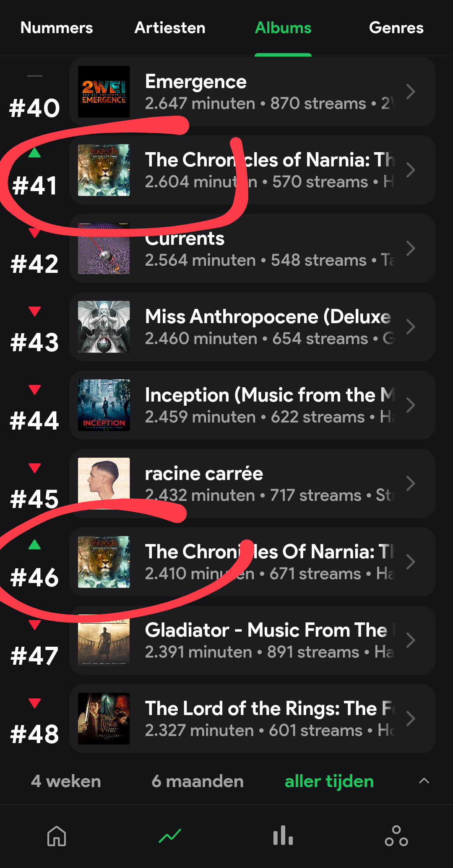
Task: Open Emergence album chevron arrow
Action: tap(411, 91)
